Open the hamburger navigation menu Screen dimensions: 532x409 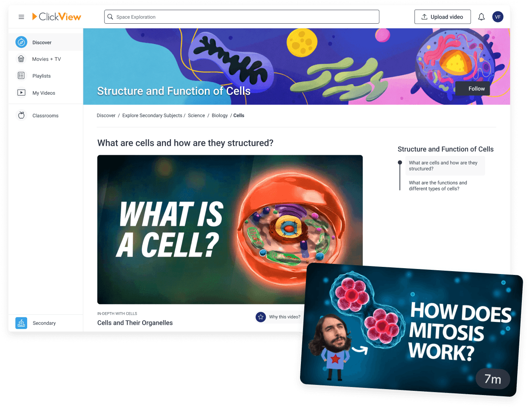(21, 17)
